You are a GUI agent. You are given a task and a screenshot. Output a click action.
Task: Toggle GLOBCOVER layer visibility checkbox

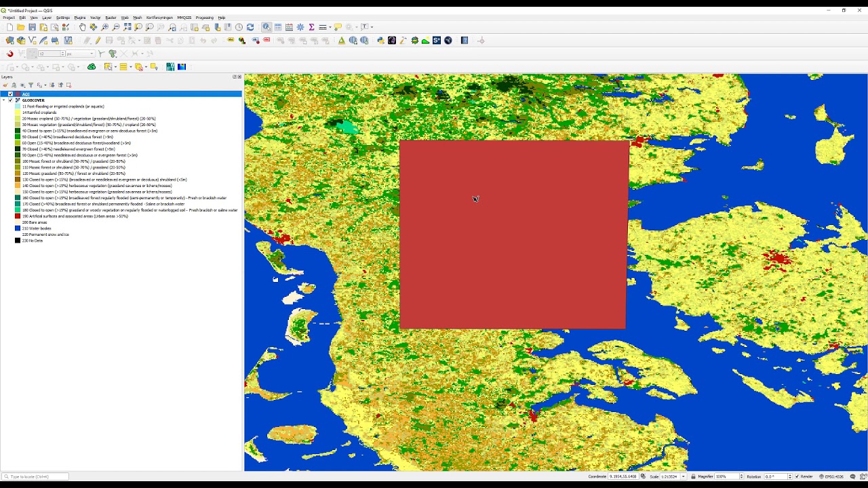[10, 100]
